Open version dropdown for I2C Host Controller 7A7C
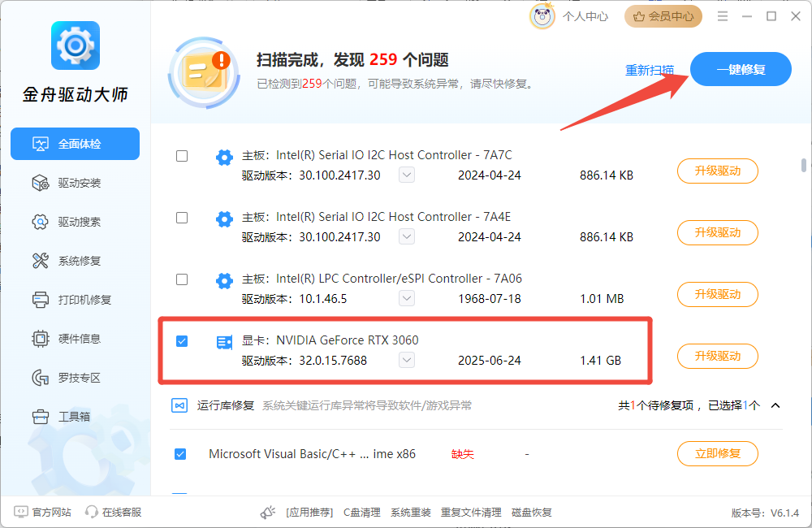This screenshot has width=812, height=528. click(x=408, y=175)
